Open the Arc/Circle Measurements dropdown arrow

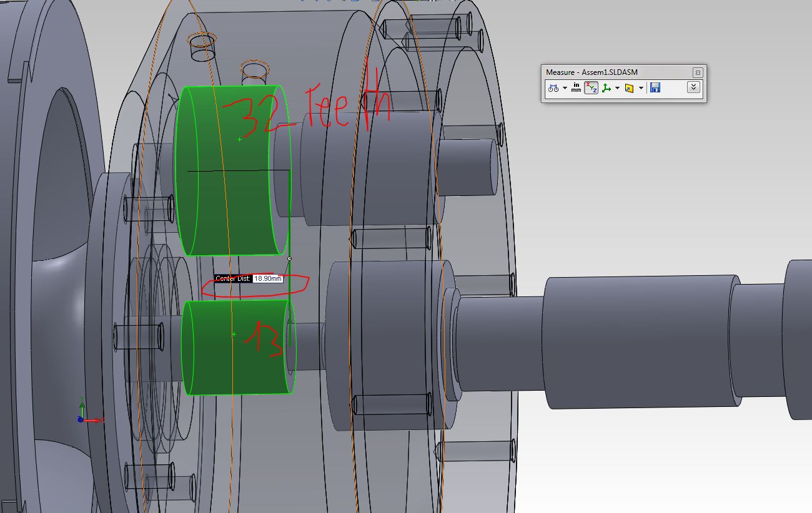click(x=565, y=88)
